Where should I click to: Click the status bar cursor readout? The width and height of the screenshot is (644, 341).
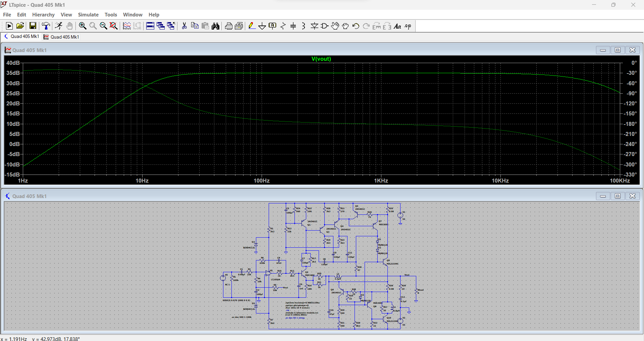coord(40,339)
